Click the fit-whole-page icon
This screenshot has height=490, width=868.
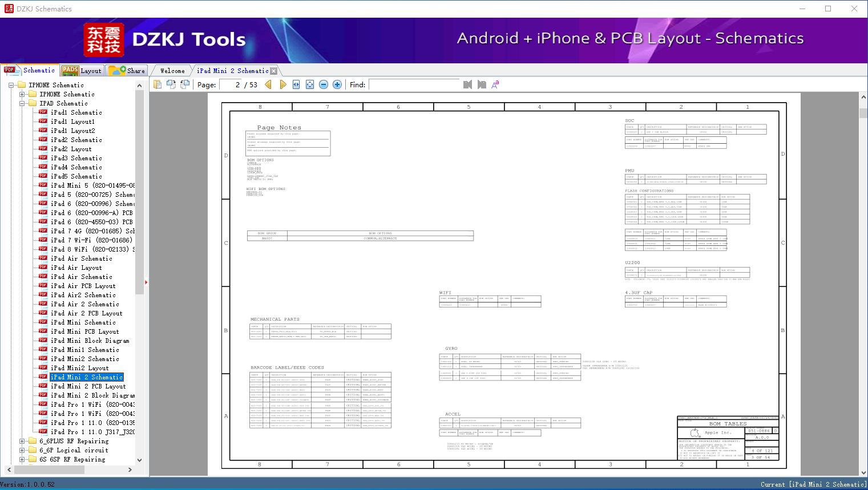(x=310, y=84)
